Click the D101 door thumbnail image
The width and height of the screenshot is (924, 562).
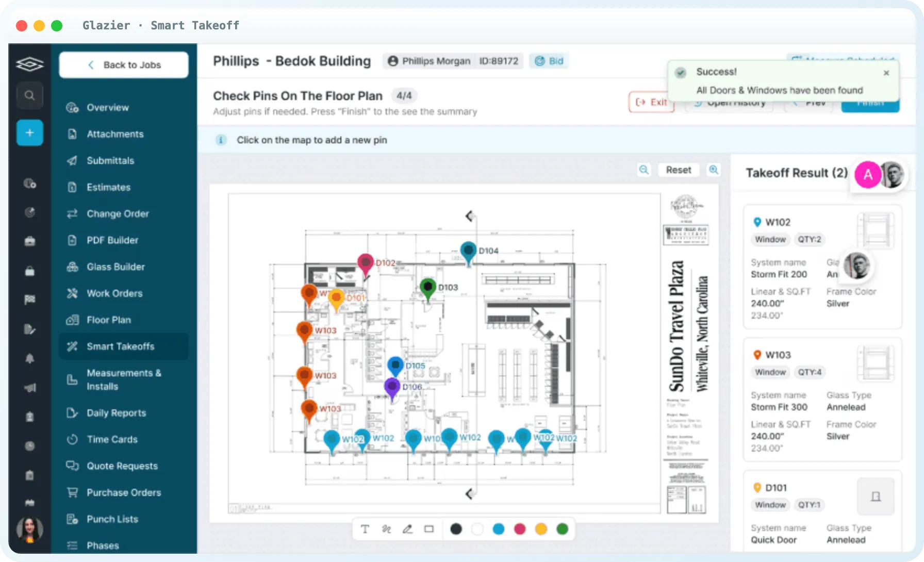pyautogui.click(x=876, y=497)
